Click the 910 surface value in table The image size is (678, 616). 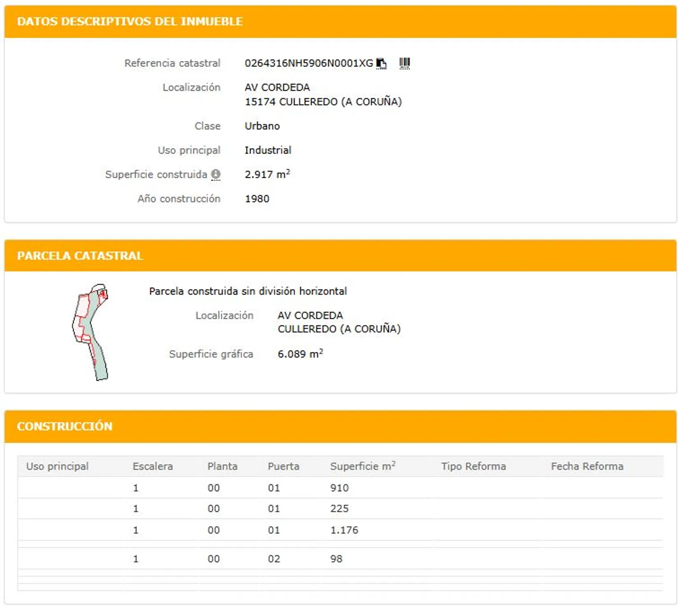339,488
